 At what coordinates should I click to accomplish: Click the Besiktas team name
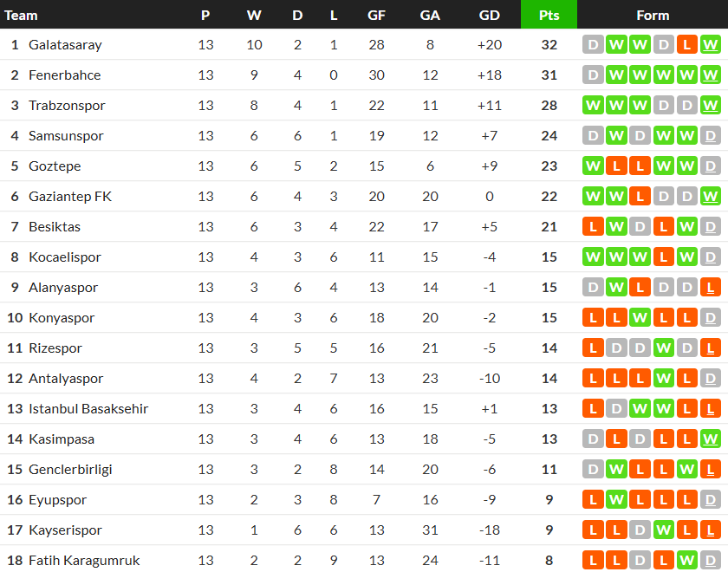(55, 227)
